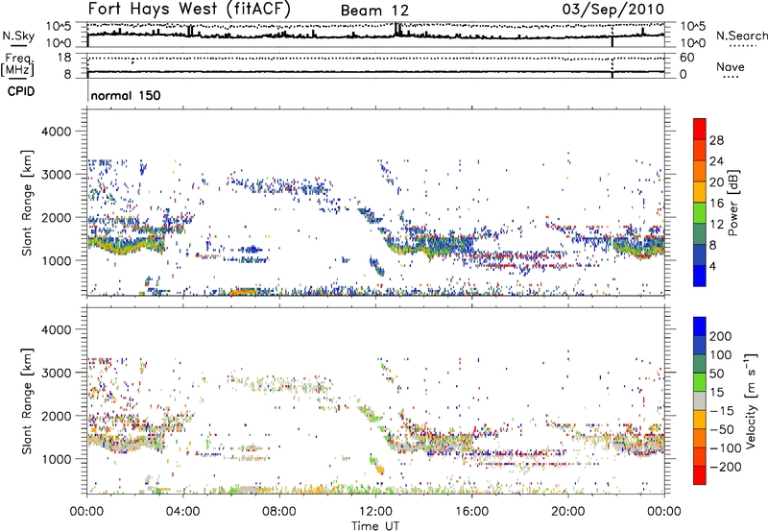This screenshot has height=532, width=768.
Task: Click the 'N.Sky' legend label
Action: pos(18,36)
